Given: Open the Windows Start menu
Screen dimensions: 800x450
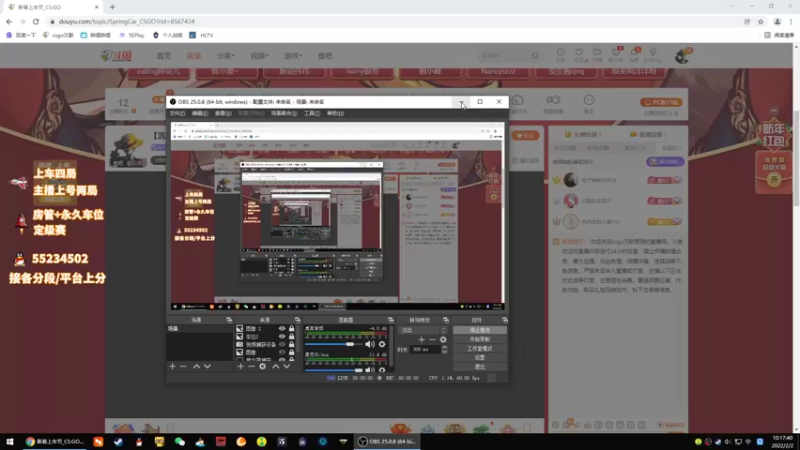Looking at the screenshot, I should pyautogui.click(x=10, y=442).
